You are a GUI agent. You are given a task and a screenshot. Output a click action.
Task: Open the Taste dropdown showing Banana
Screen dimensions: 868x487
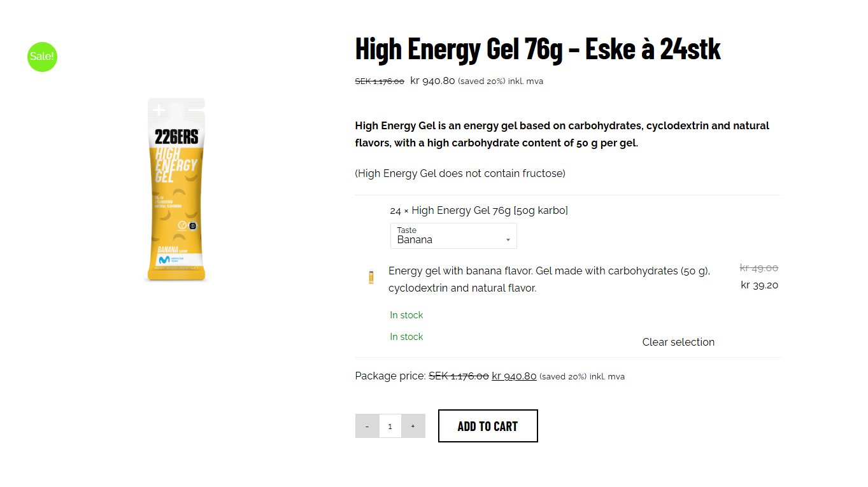coord(453,236)
